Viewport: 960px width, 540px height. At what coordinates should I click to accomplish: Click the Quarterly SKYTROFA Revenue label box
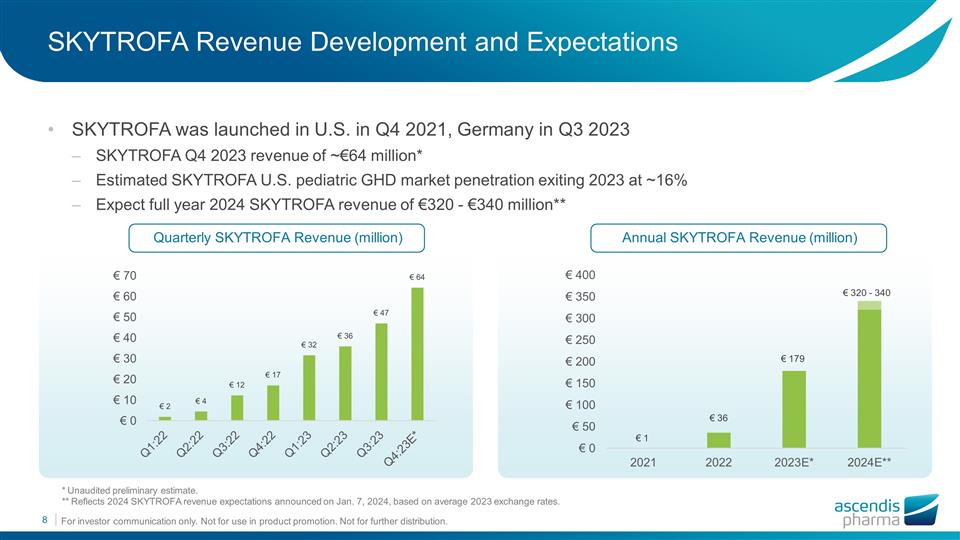click(276, 237)
